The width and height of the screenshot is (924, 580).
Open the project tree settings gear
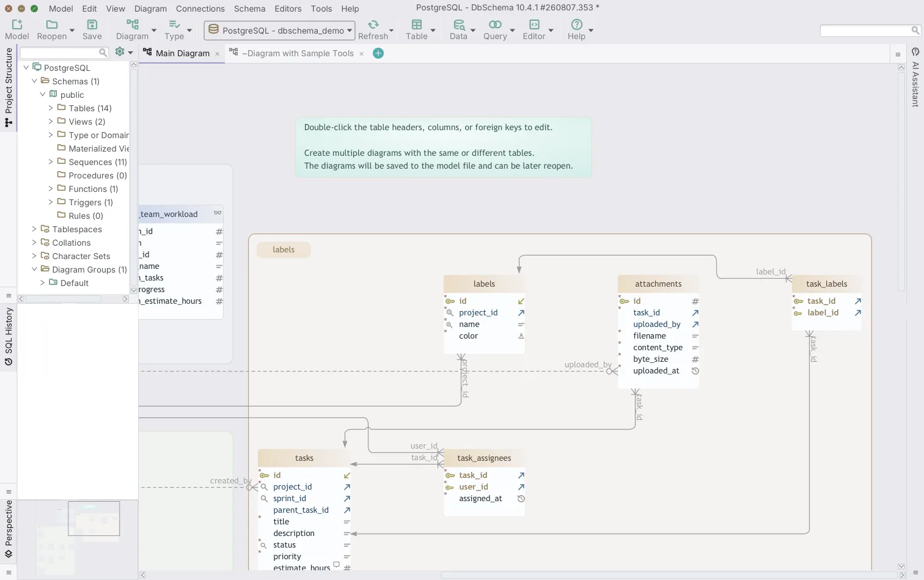tap(120, 52)
